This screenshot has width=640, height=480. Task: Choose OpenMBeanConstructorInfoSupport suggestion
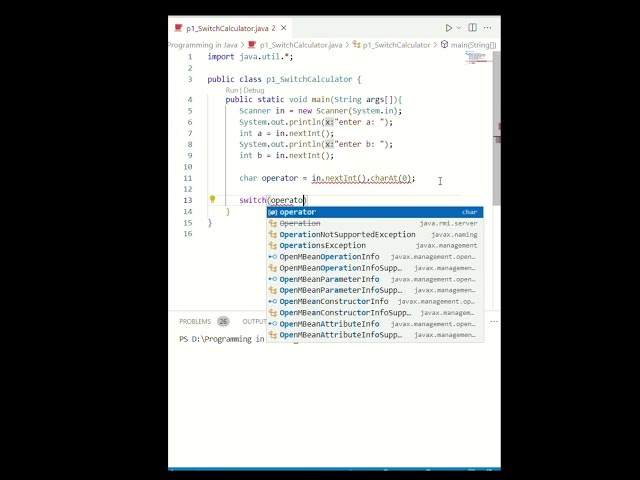pos(375,313)
